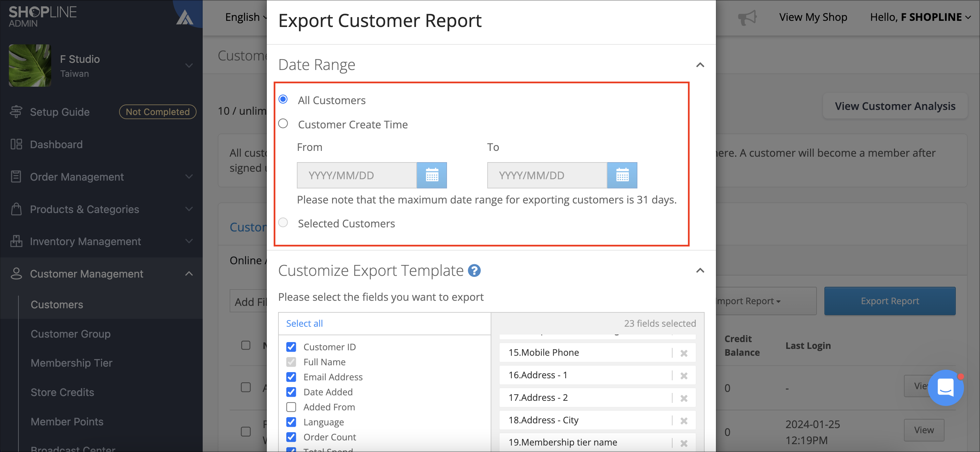Viewport: 980px width, 452px height.
Task: Open the Customer Group submenu item
Action: [70, 334]
